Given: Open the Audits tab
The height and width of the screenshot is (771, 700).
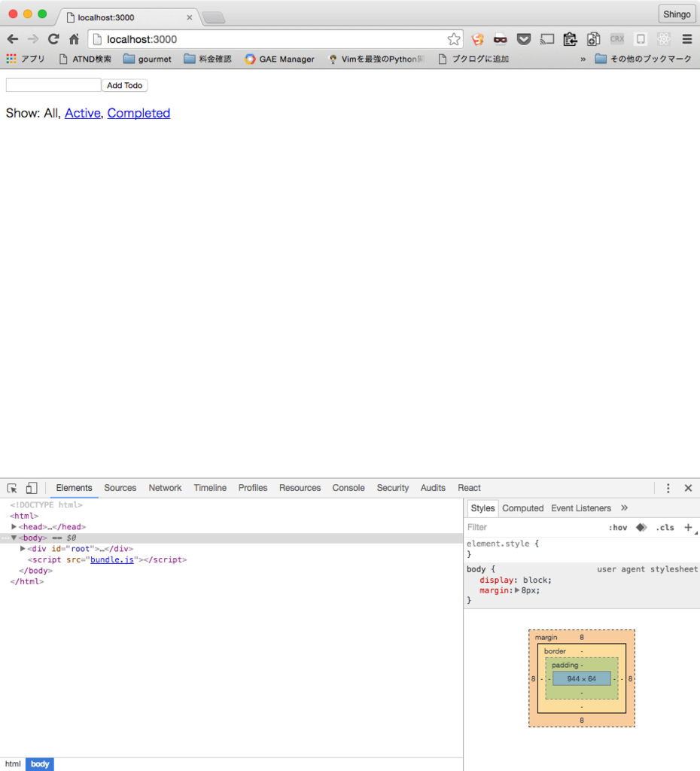Looking at the screenshot, I should click(433, 488).
